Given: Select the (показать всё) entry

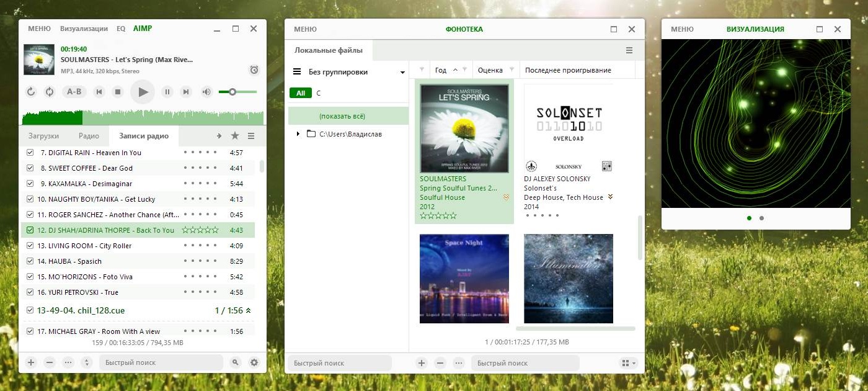Looking at the screenshot, I should pyautogui.click(x=348, y=115).
